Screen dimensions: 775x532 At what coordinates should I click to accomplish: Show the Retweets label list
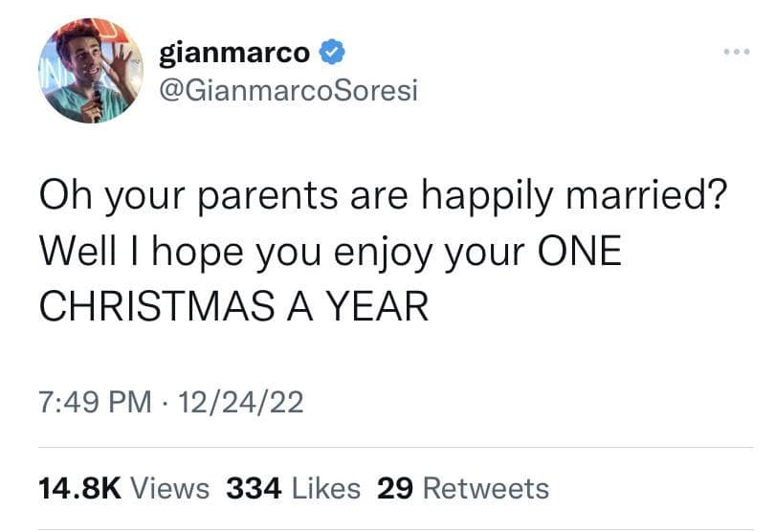[485, 488]
